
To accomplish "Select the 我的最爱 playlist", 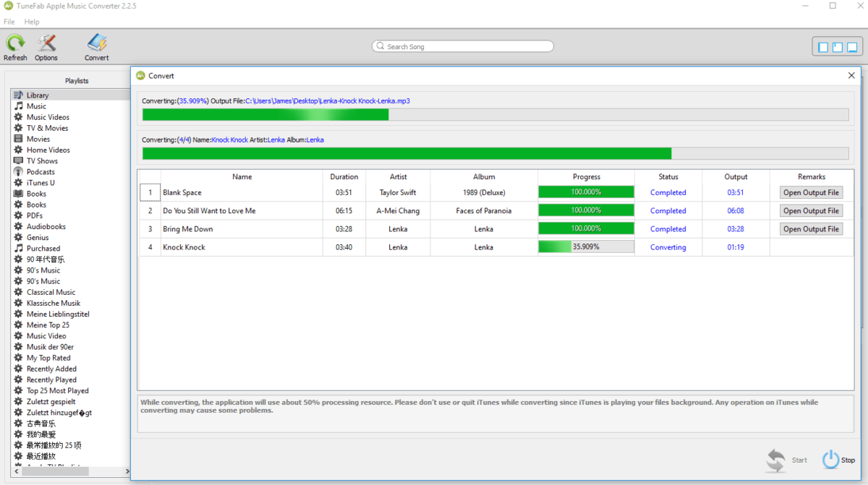I will click(41, 434).
